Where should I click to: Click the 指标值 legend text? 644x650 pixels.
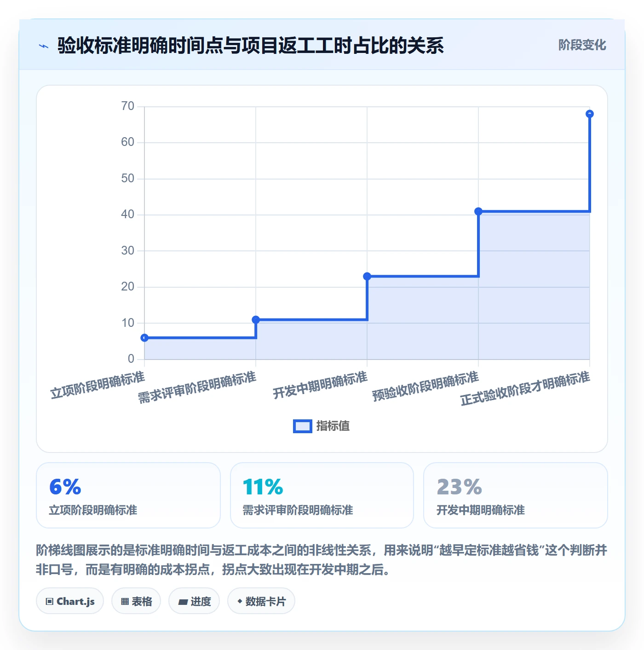pos(333,426)
